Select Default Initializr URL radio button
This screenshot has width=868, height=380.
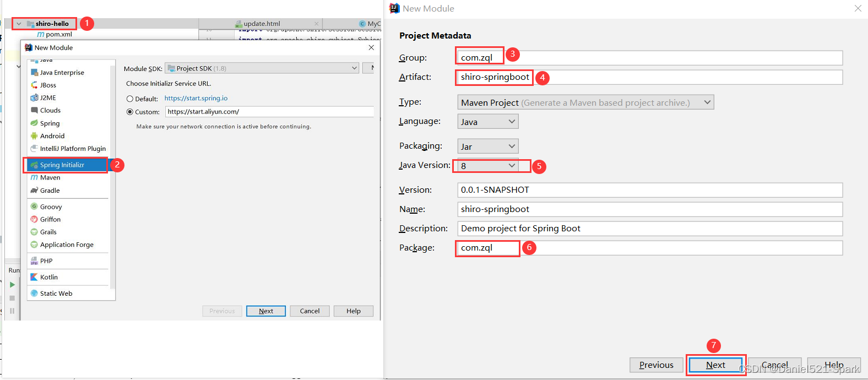click(130, 99)
